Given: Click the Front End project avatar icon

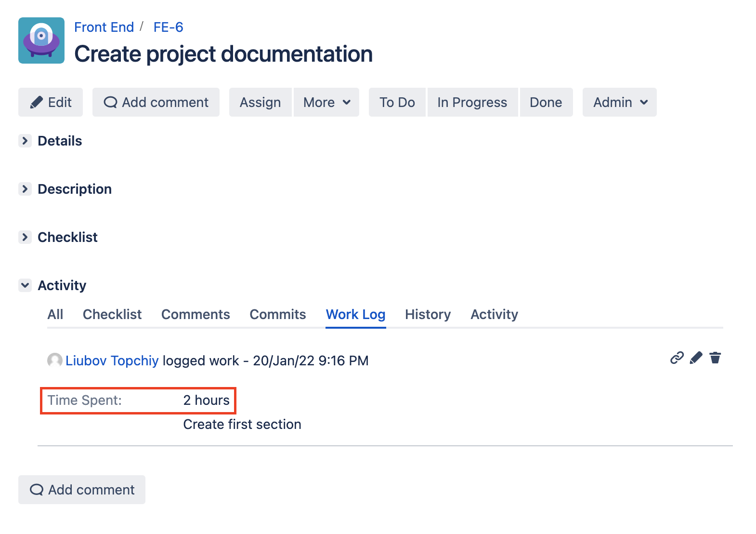Looking at the screenshot, I should 41,40.
